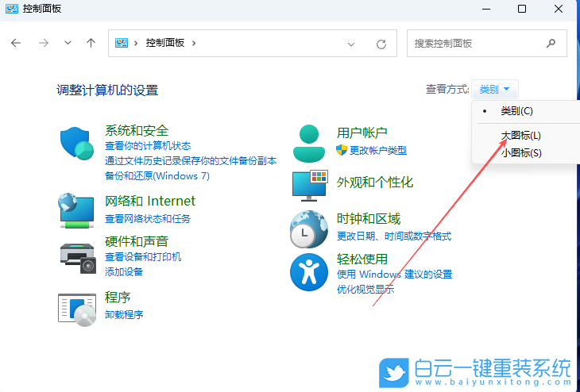Open the recent locations chevron
Image resolution: width=580 pixels, height=392 pixels.
click(68, 43)
